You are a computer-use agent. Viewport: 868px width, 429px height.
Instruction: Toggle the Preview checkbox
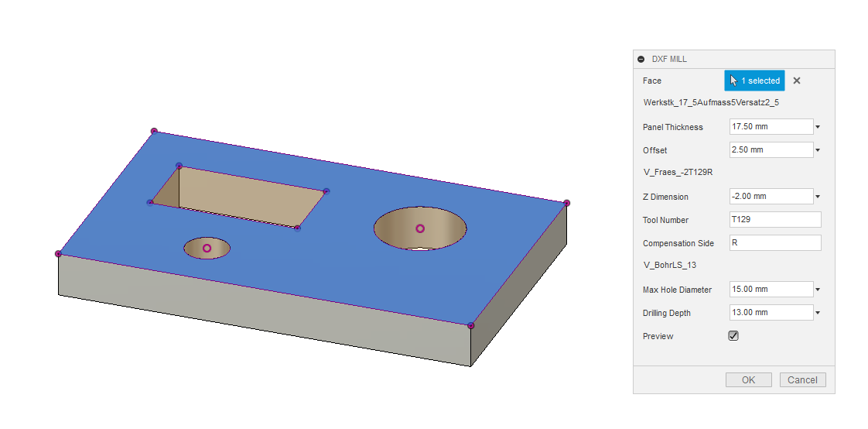pyautogui.click(x=733, y=336)
